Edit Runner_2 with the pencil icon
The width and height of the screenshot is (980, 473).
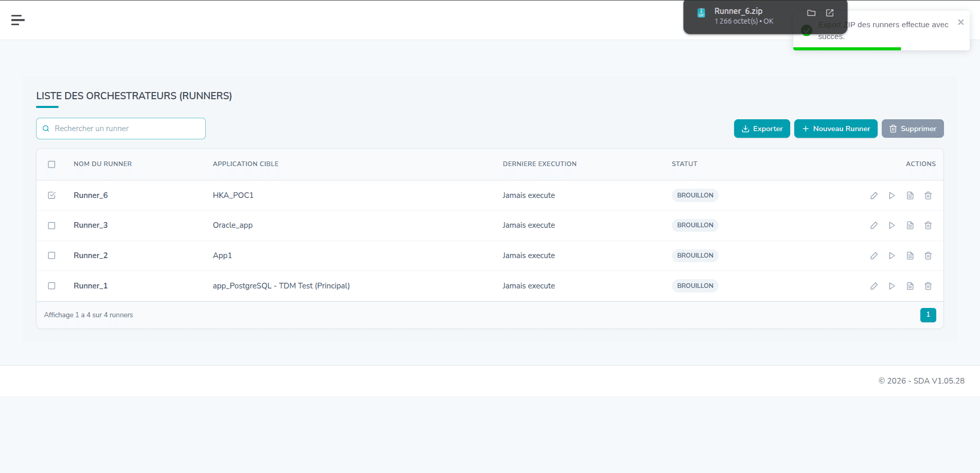[x=874, y=256]
